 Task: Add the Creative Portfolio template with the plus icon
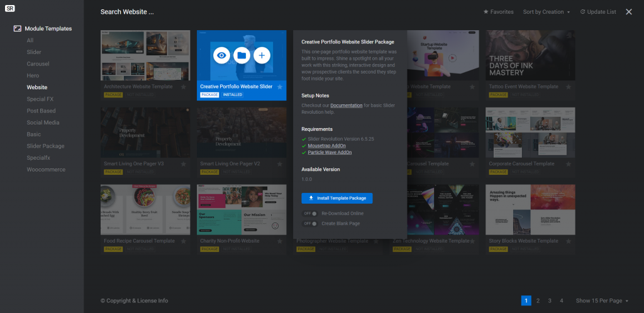(262, 55)
